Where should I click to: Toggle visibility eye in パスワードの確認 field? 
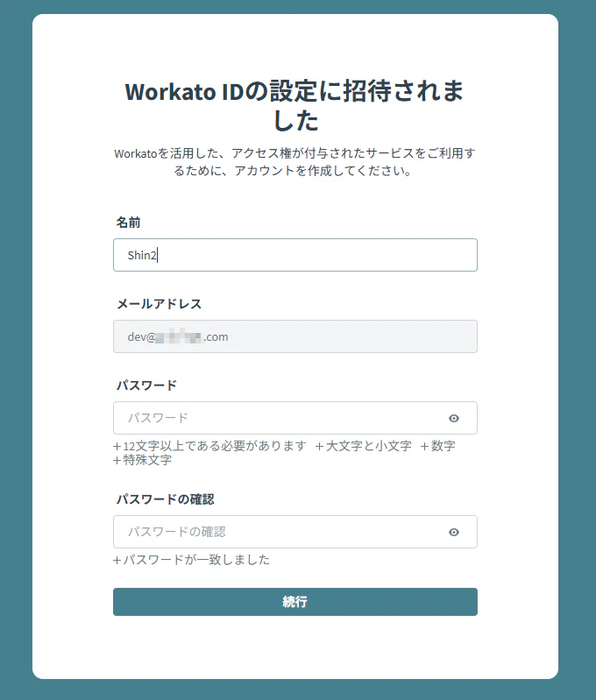tap(454, 532)
